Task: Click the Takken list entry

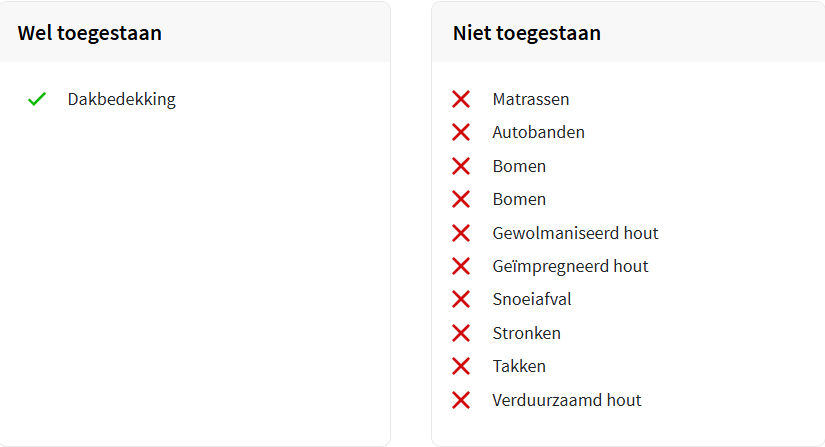Action: [x=519, y=366]
